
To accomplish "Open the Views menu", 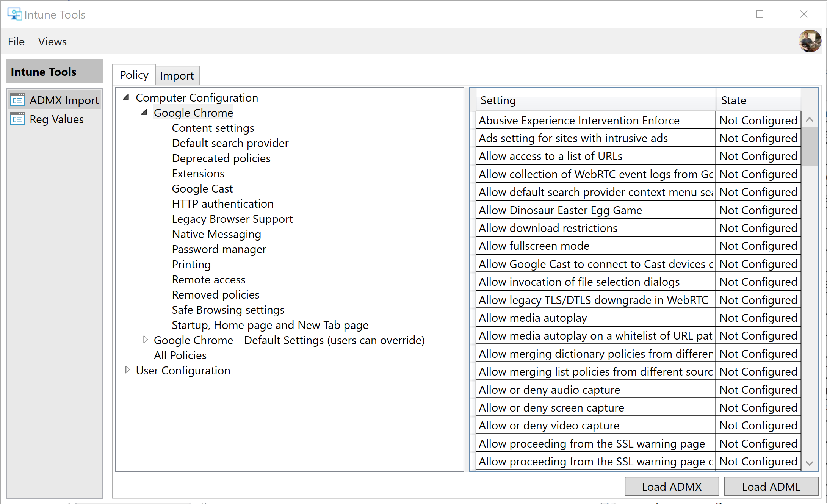I will coord(52,42).
